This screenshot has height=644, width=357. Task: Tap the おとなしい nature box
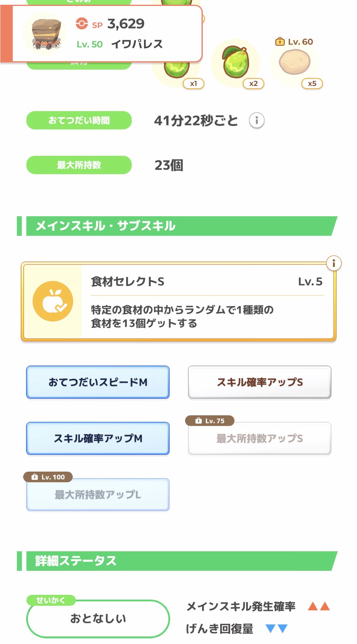98,619
